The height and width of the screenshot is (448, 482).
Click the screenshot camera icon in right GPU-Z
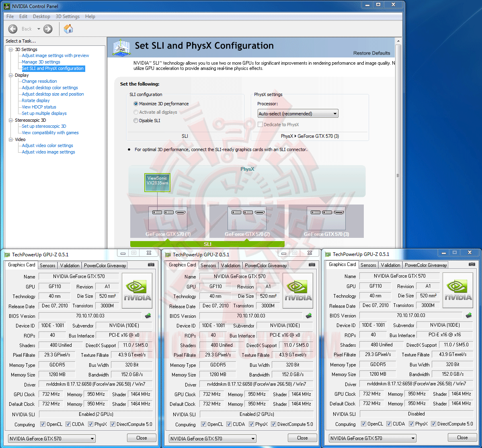point(472,264)
